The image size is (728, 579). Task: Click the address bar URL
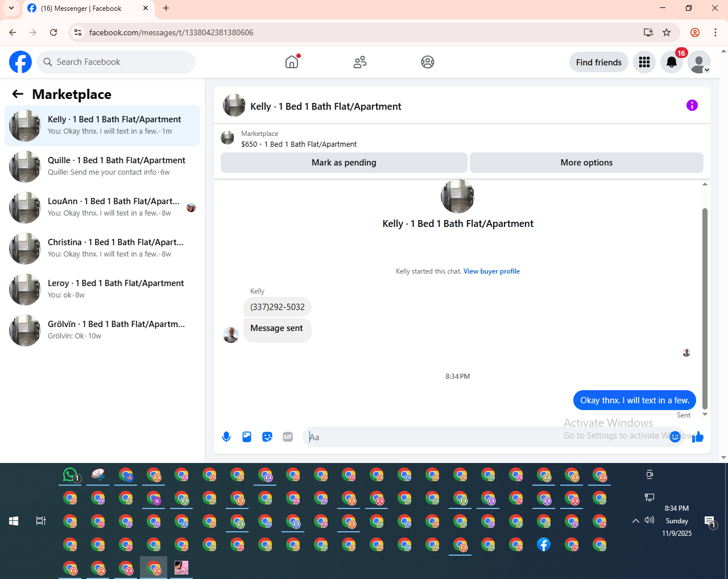coord(171,32)
